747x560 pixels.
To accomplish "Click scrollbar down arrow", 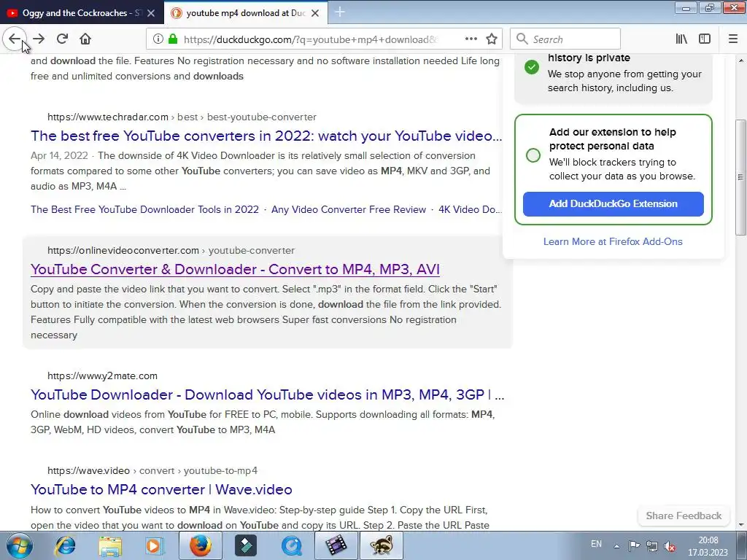I will click(x=741, y=525).
